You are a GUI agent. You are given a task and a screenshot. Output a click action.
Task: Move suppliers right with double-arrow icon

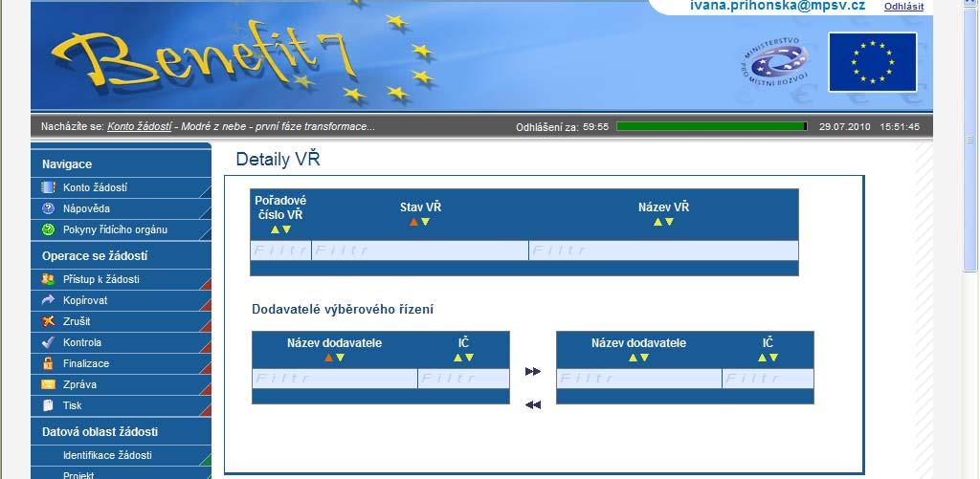(x=533, y=372)
